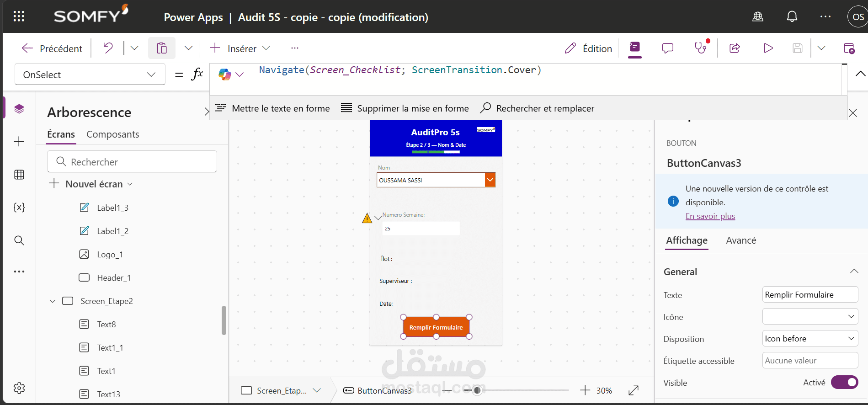Click the Rechercher tree search field

pos(132,162)
